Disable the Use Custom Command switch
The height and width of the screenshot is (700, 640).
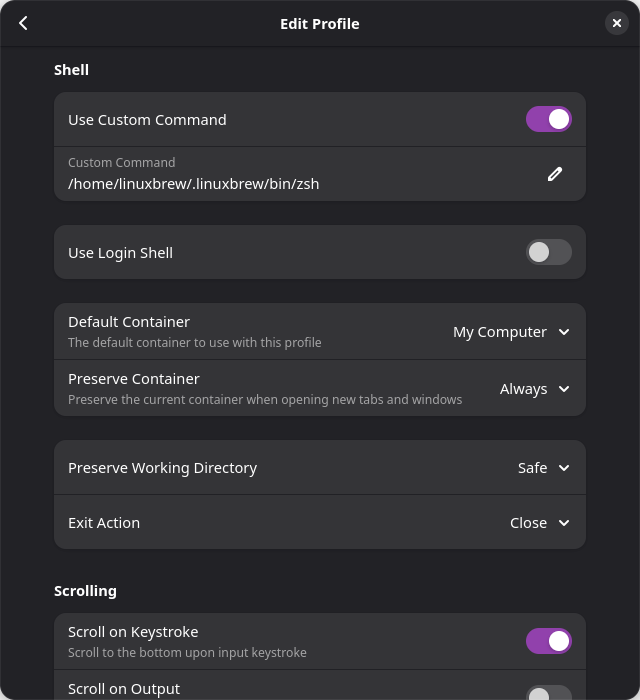click(549, 119)
